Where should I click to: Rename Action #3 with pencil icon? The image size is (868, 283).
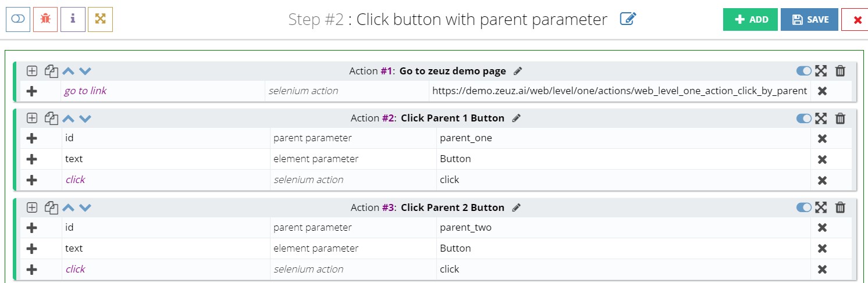coord(516,207)
